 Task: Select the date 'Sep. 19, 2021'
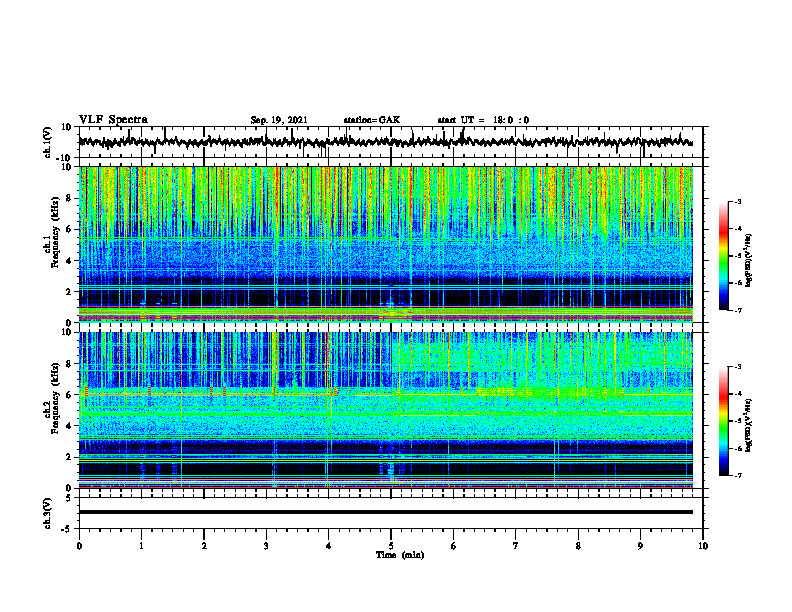[x=278, y=120]
